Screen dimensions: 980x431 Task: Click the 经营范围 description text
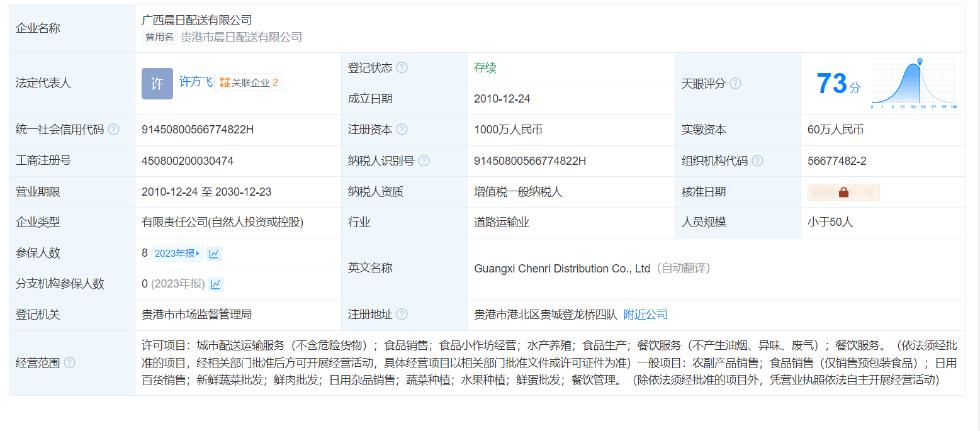click(549, 362)
